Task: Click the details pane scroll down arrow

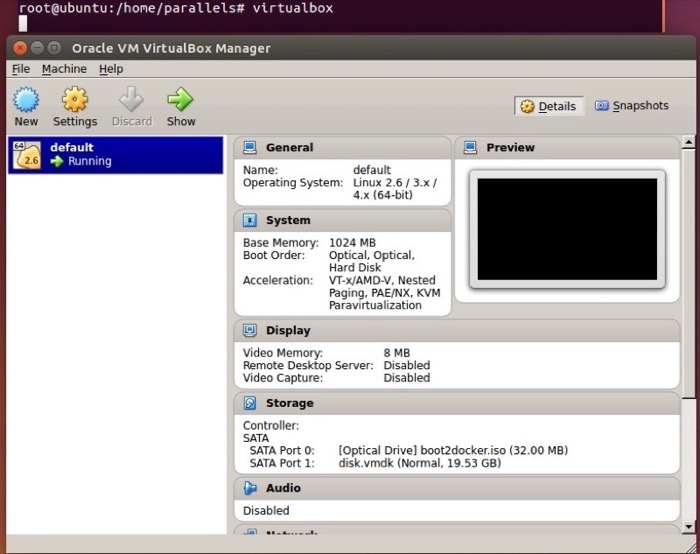Action: tap(688, 527)
